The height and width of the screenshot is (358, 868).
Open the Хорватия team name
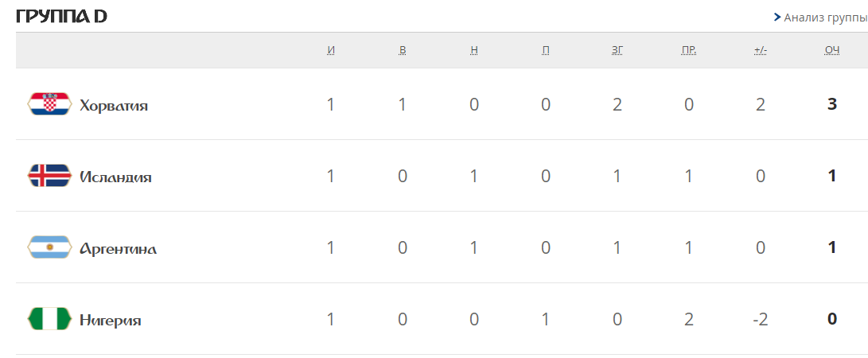114,105
